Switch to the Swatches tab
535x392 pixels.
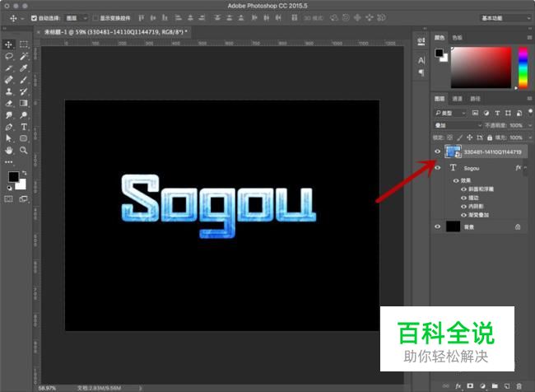(457, 38)
